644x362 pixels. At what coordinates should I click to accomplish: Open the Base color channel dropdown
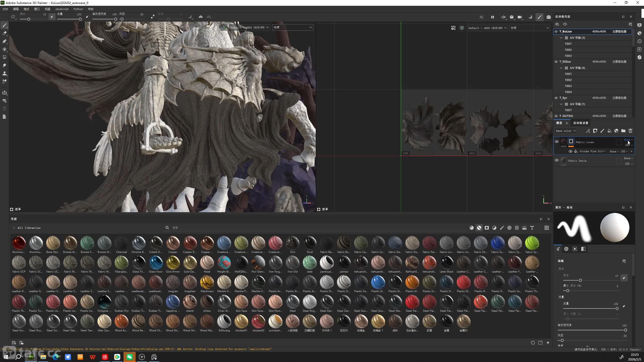pos(566,131)
